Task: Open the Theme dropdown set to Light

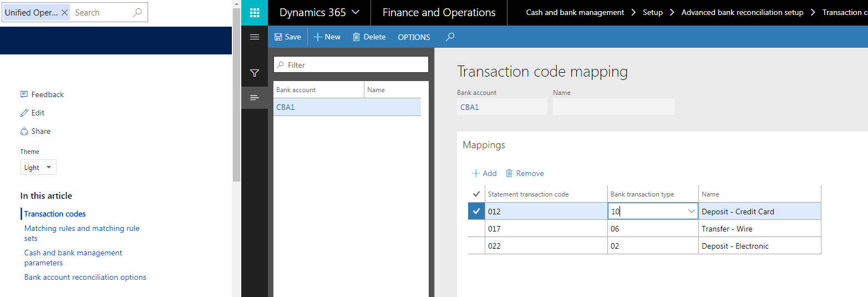Action: 38,167
